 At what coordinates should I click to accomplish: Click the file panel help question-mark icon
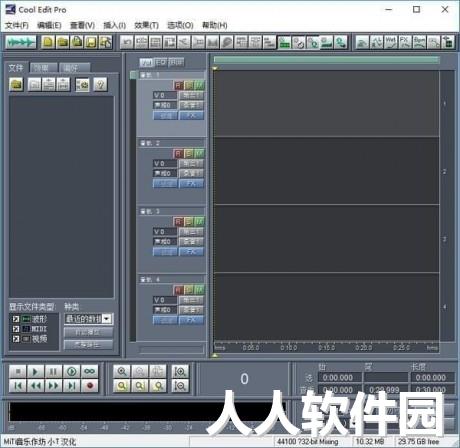click(100, 85)
